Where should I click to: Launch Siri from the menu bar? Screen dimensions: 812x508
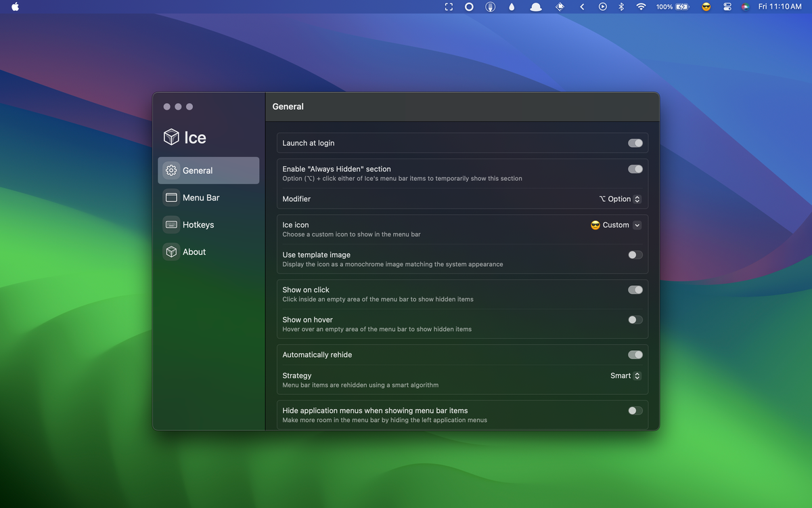click(x=745, y=7)
